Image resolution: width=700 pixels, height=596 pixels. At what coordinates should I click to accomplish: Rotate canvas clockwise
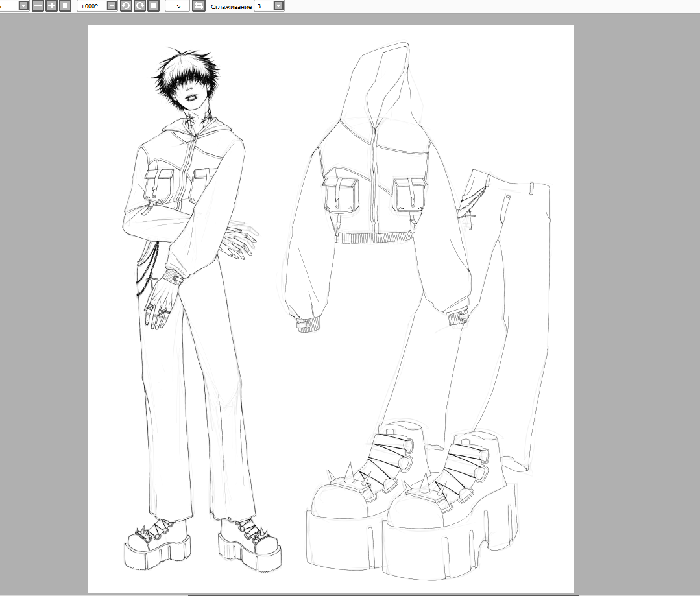click(x=139, y=6)
